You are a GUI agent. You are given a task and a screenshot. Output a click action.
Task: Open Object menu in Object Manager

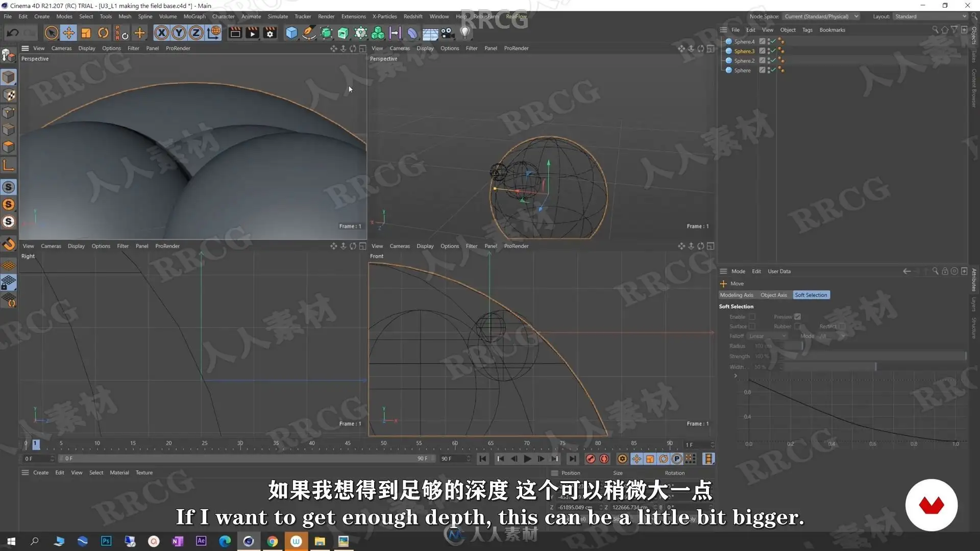pos(788,30)
